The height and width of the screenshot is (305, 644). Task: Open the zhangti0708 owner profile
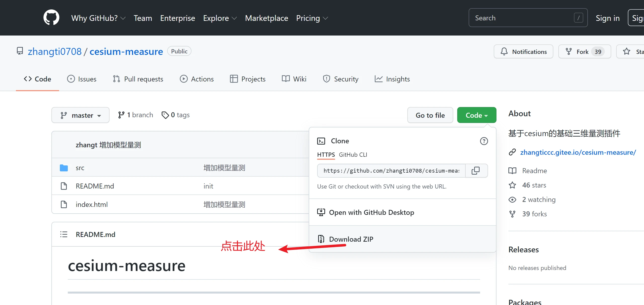coord(54,51)
